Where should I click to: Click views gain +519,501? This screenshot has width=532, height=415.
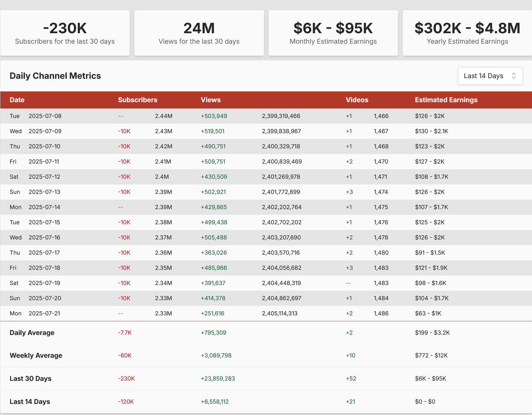tap(213, 131)
